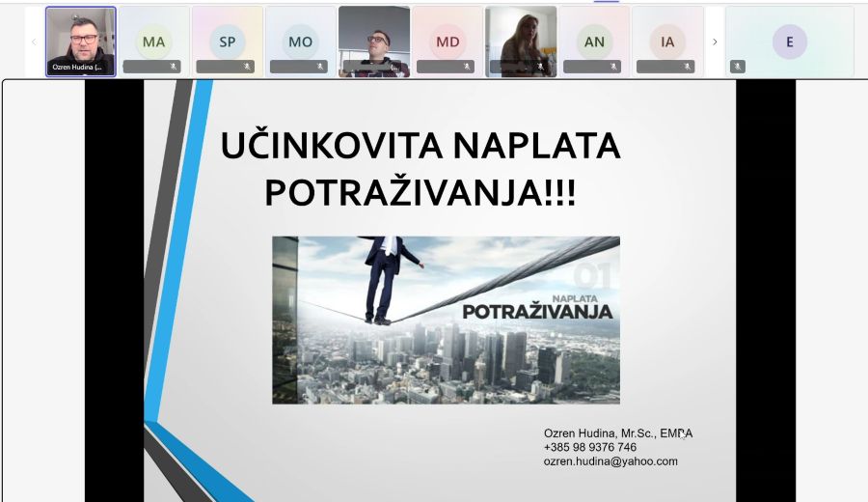This screenshot has width=868, height=502.
Task: Show next participants with right chevron
Action: (x=715, y=42)
